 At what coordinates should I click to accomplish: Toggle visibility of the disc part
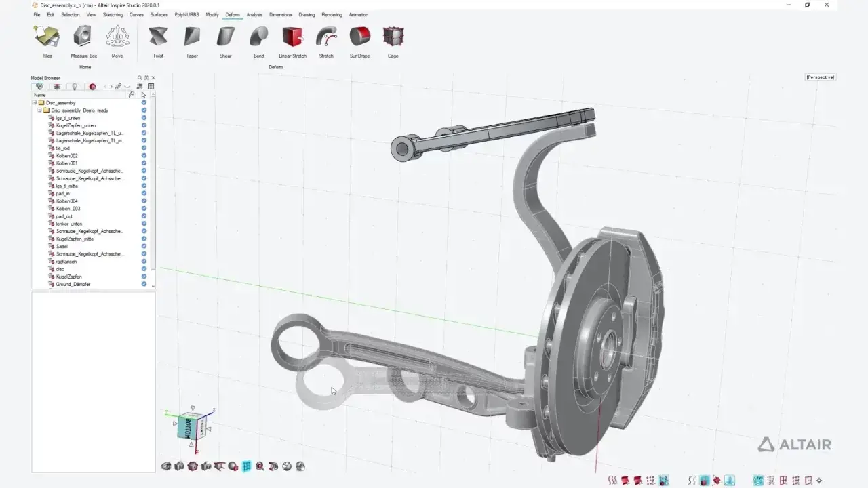coord(143,269)
